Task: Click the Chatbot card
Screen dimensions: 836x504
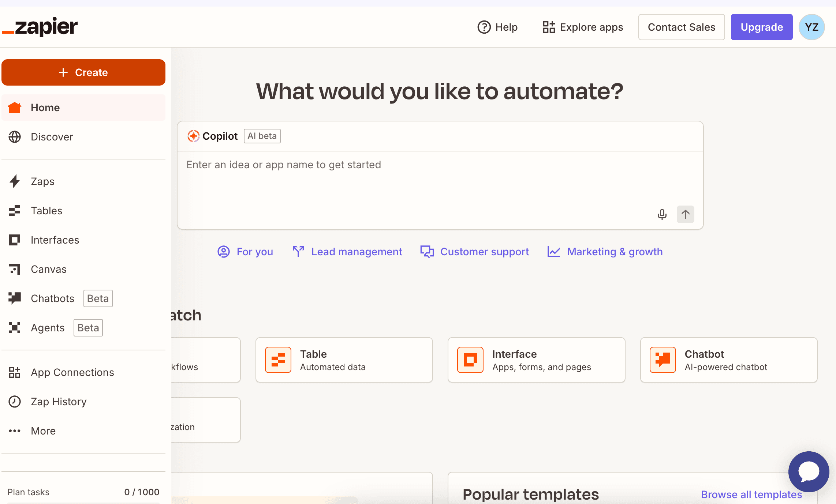Action: click(728, 360)
